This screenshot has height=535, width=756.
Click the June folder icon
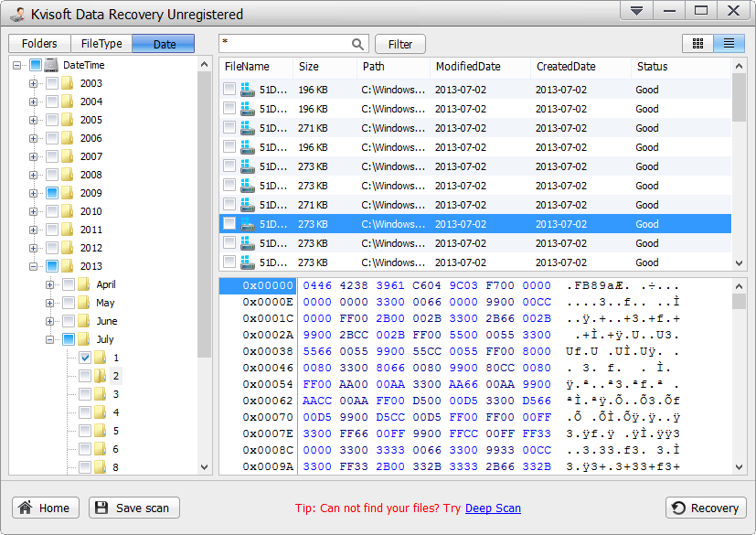click(x=84, y=321)
